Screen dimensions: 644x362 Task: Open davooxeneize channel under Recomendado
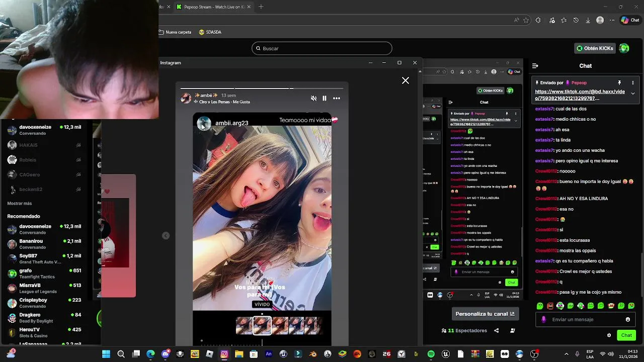click(x=44, y=229)
